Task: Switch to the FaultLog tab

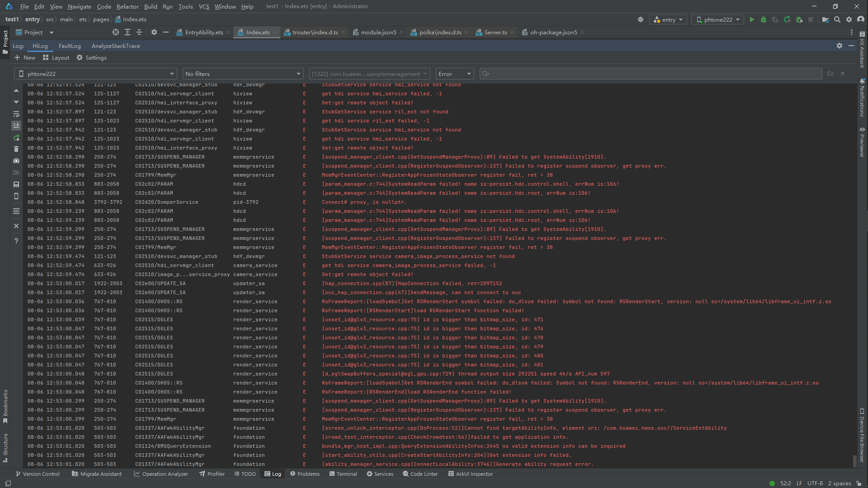Action: pos(70,46)
